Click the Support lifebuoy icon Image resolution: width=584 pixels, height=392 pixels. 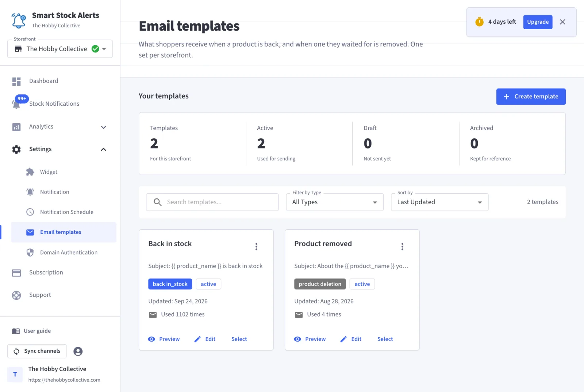[x=16, y=295]
